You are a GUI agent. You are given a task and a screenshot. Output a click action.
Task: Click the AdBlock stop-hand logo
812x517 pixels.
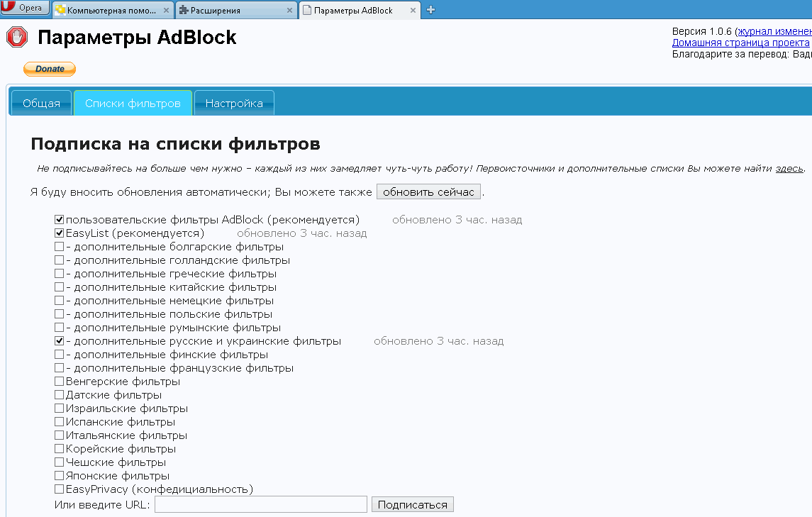(17, 38)
